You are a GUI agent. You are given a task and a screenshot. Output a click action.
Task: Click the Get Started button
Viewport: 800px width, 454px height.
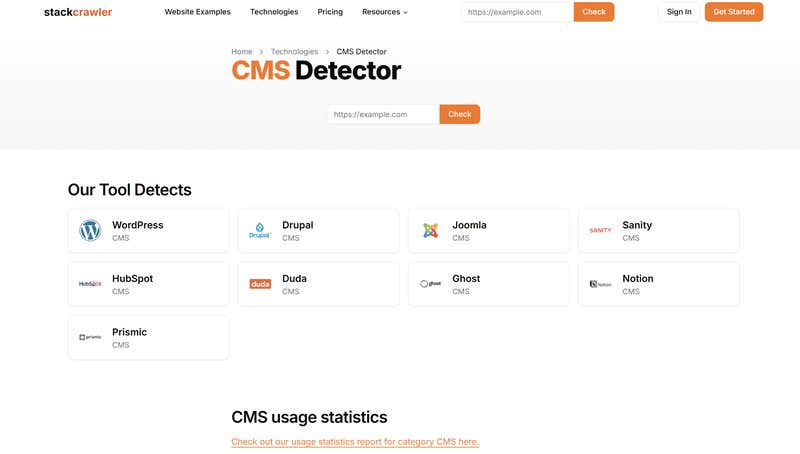click(734, 12)
